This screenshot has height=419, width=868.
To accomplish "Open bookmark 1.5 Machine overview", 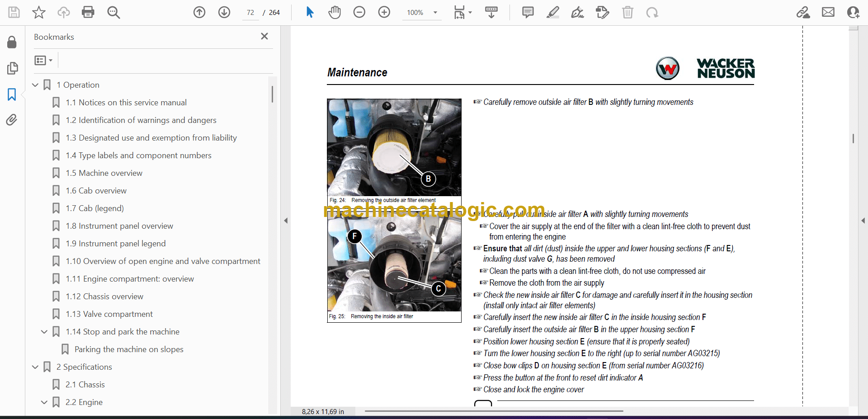I will coord(110,173).
